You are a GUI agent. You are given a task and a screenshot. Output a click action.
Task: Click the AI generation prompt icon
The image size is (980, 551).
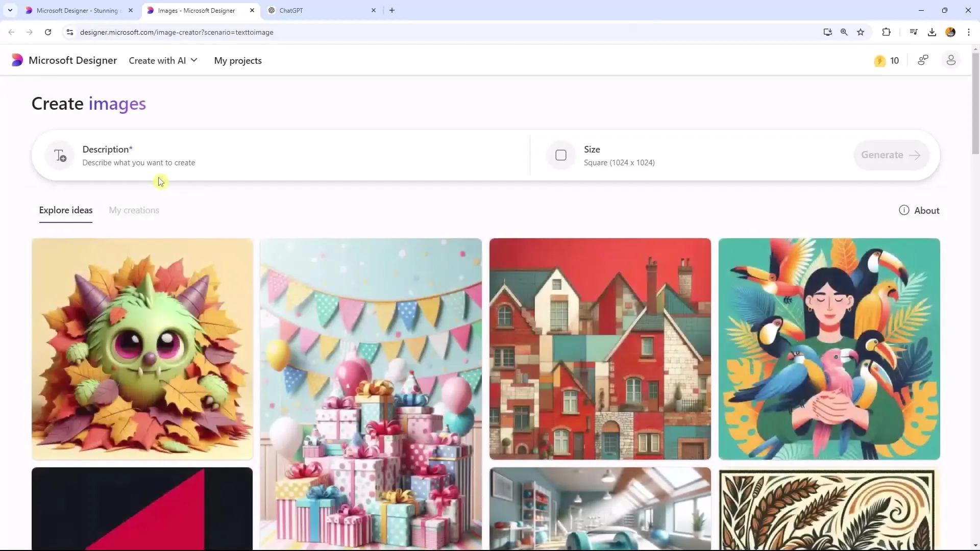(60, 155)
